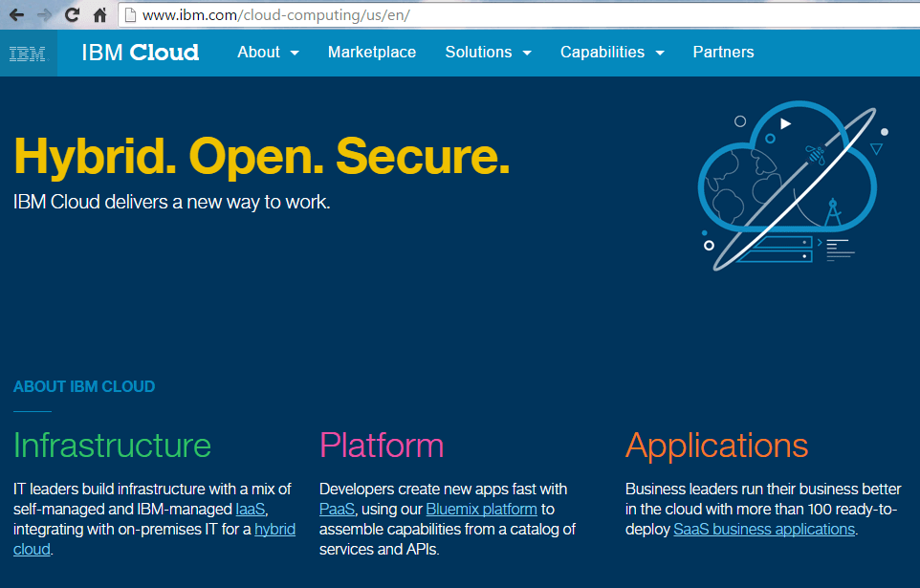Open the Partners menu item
The image size is (920, 588).
tap(723, 53)
